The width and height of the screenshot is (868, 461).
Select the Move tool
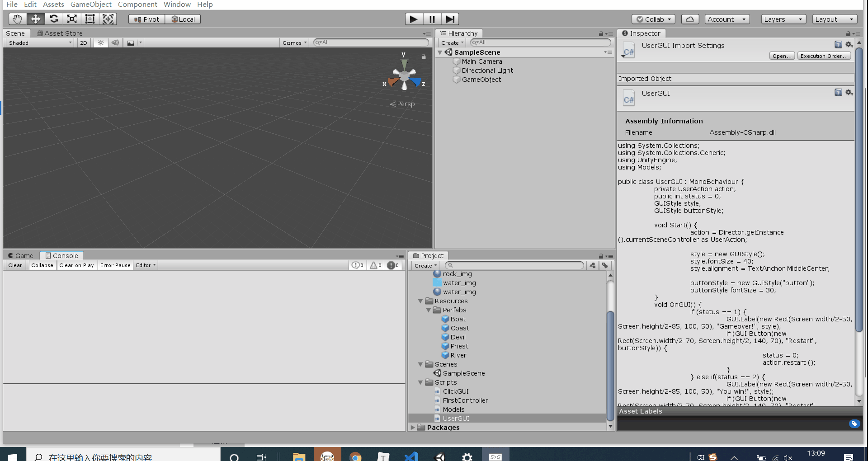pyautogui.click(x=35, y=19)
